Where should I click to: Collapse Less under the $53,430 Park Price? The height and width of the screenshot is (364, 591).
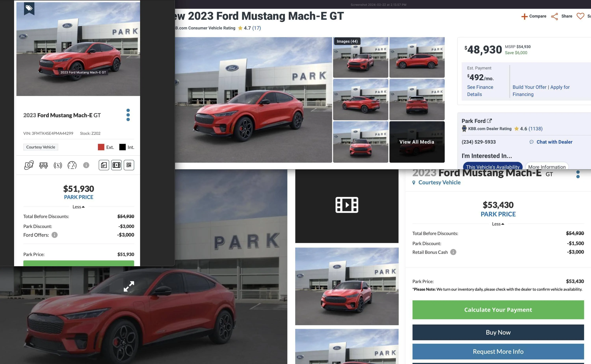coord(498,224)
